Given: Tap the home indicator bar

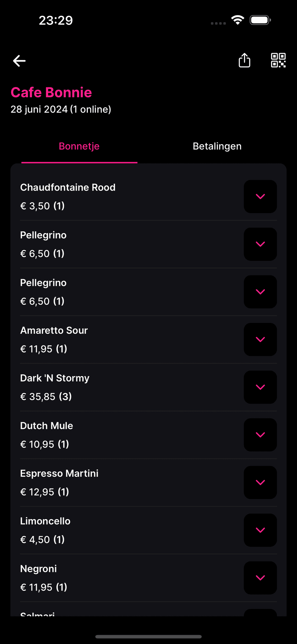Looking at the screenshot, I should click(148, 636).
